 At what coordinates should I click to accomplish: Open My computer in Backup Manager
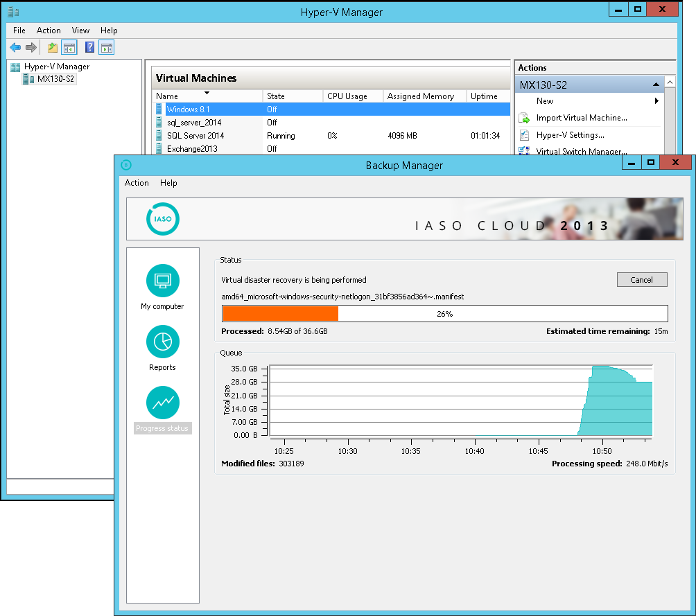click(x=162, y=281)
